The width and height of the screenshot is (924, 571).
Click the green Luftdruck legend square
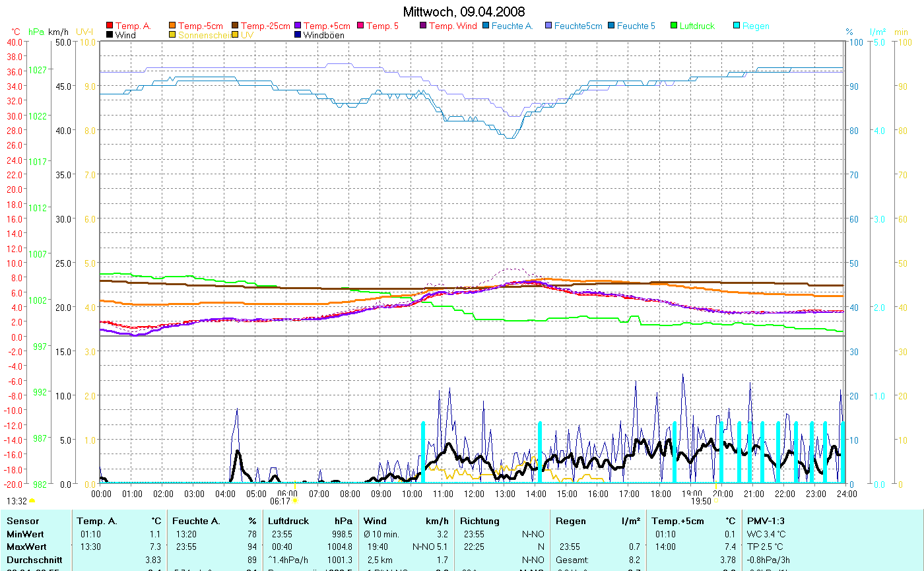(675, 26)
